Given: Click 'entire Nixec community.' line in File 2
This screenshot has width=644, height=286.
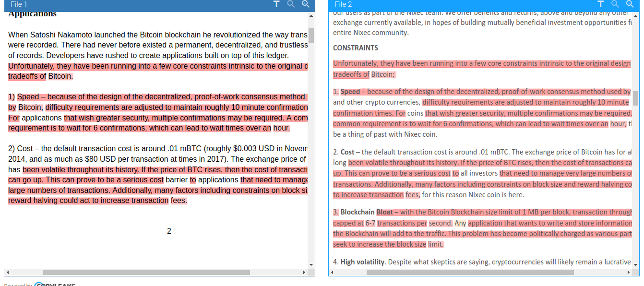Looking at the screenshot, I should pyautogui.click(x=371, y=33).
